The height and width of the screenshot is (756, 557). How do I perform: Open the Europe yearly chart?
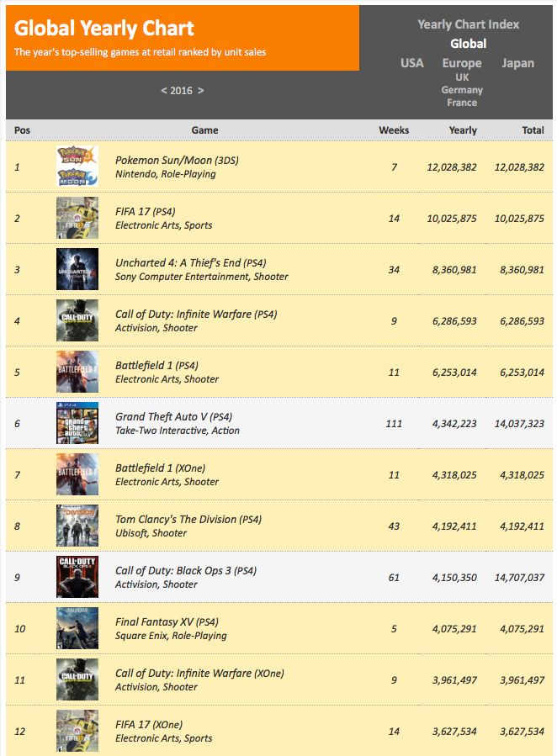(462, 63)
